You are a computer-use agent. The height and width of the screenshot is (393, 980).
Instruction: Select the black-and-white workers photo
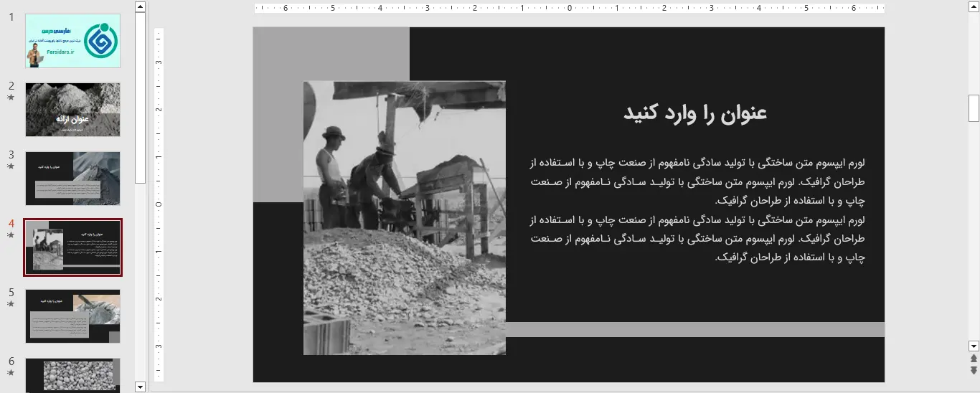pos(405,217)
